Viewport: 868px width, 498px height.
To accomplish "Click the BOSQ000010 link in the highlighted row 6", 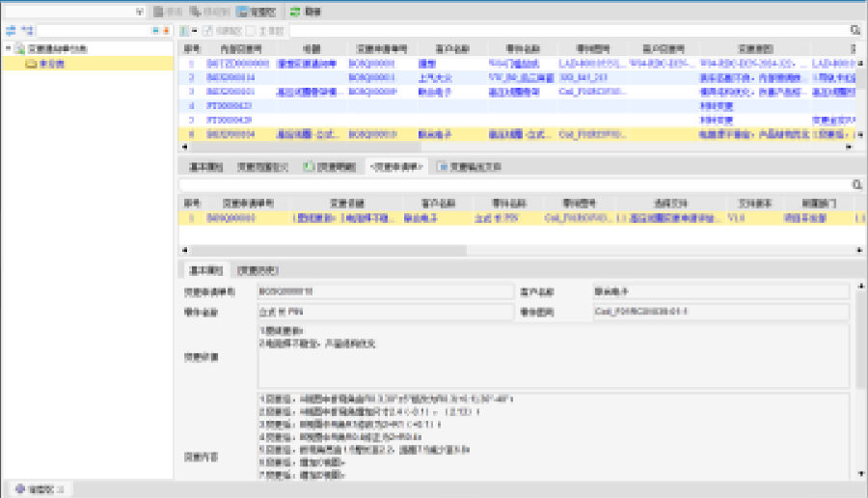I will coord(372,135).
